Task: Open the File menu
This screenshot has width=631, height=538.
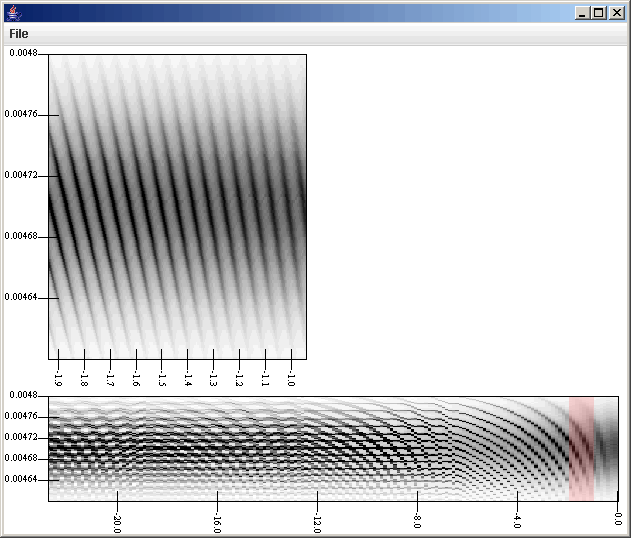Action: click(x=19, y=34)
